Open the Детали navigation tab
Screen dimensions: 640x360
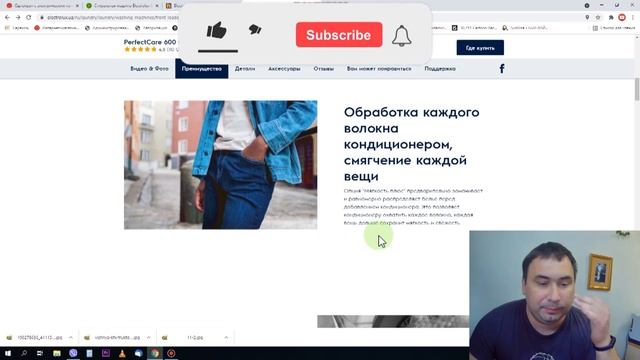(x=245, y=69)
